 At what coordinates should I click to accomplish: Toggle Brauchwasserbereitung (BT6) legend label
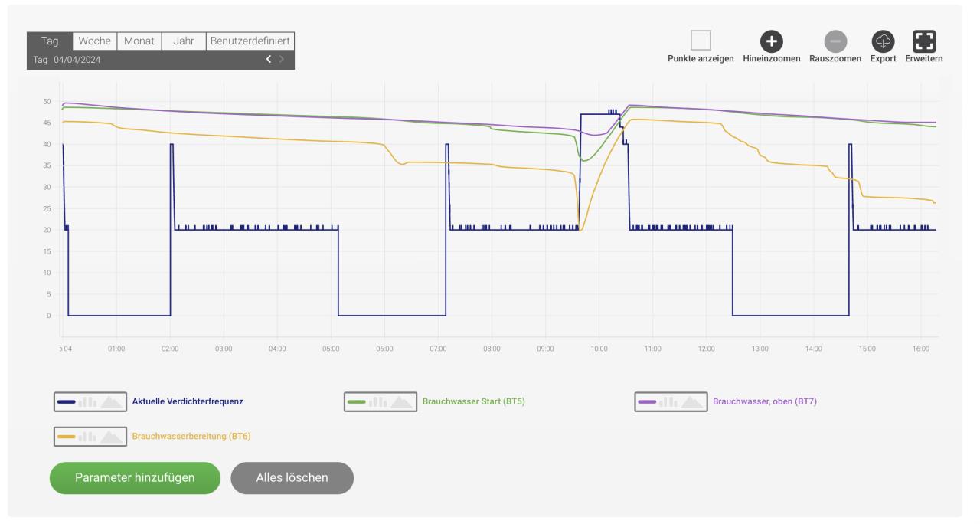tap(191, 437)
